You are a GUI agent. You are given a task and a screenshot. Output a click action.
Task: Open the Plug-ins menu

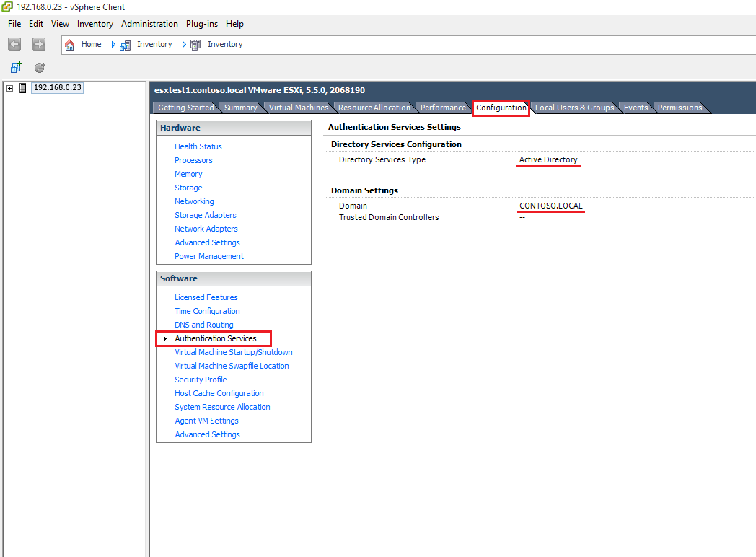tap(202, 24)
